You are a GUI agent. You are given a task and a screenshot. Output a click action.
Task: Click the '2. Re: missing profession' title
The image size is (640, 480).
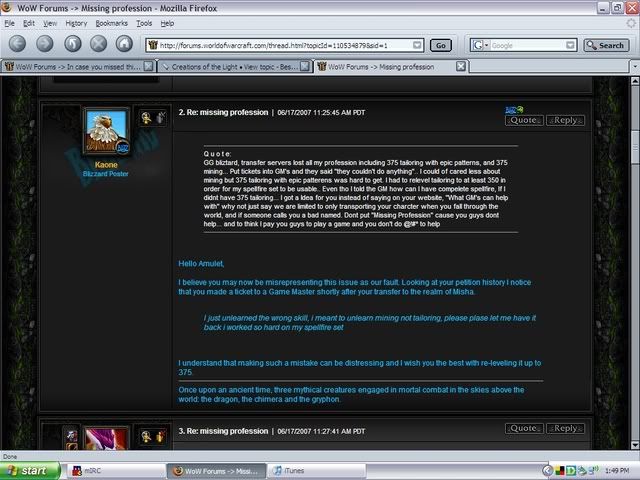223,112
